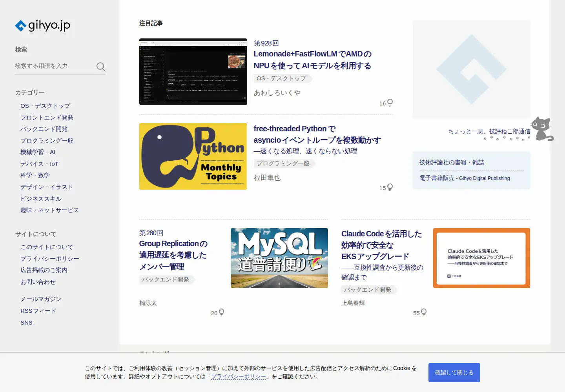
Task: Open Lemonade+FastFlowLM article title
Action: 312,60
